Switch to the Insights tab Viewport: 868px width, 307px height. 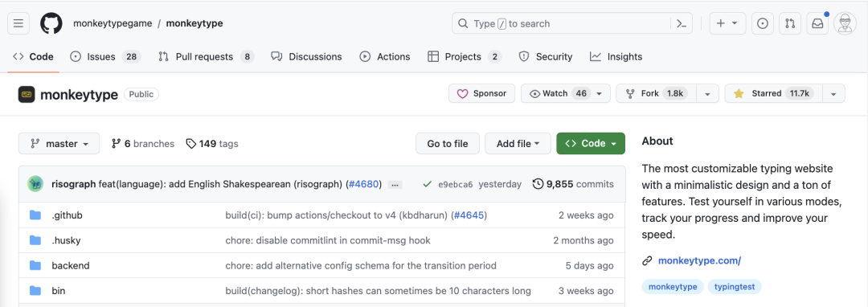(616, 56)
